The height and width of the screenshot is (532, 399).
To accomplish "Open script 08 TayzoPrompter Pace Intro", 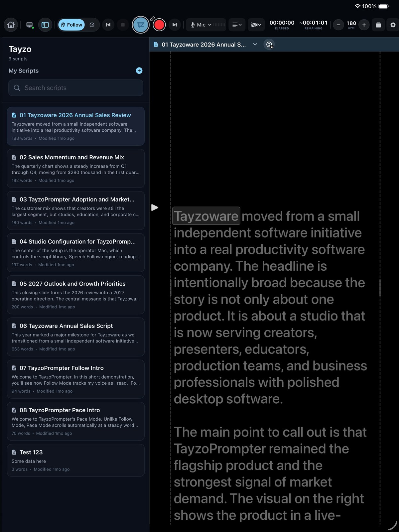I will click(x=76, y=421).
